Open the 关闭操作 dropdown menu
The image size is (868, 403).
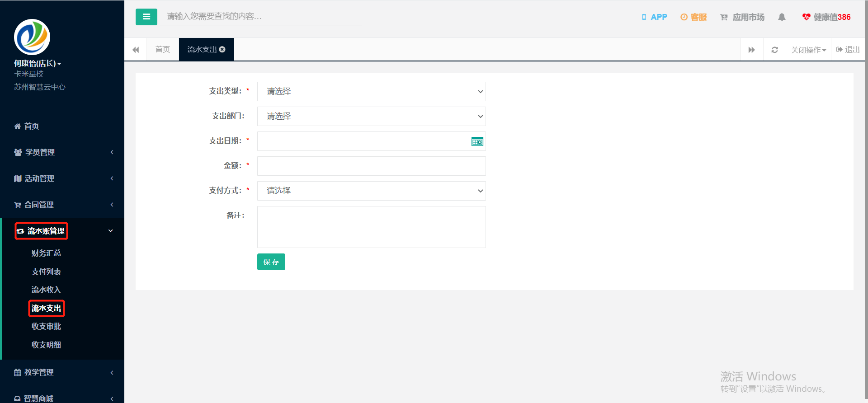pos(808,50)
